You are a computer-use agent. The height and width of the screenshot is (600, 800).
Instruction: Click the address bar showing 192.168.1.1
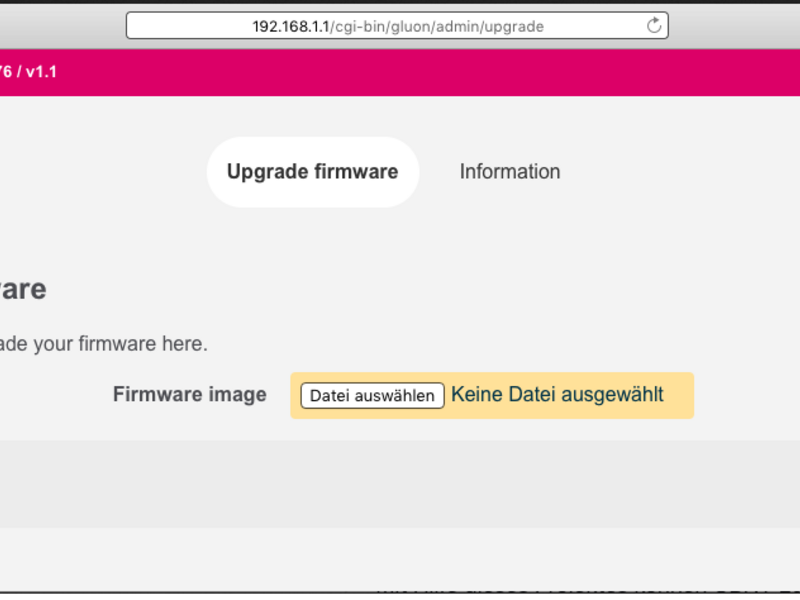(397, 26)
